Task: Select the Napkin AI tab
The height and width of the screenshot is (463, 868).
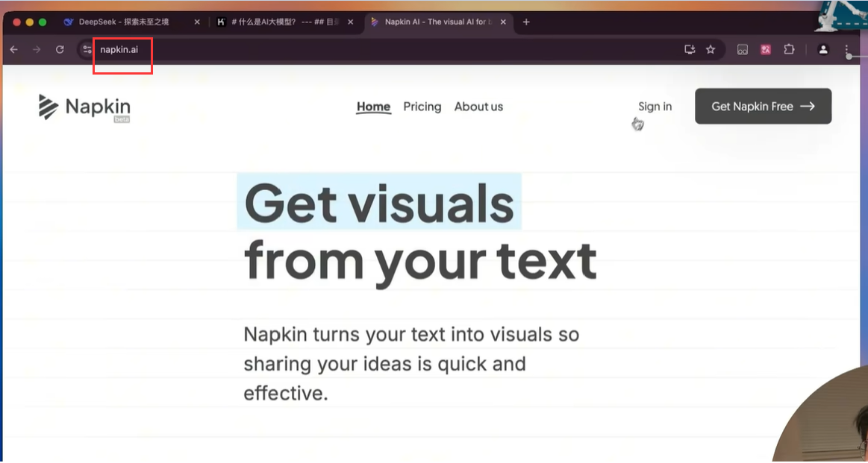Action: pyautogui.click(x=438, y=22)
